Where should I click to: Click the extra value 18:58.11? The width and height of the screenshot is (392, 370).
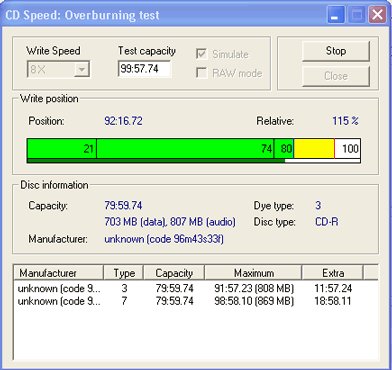(333, 301)
